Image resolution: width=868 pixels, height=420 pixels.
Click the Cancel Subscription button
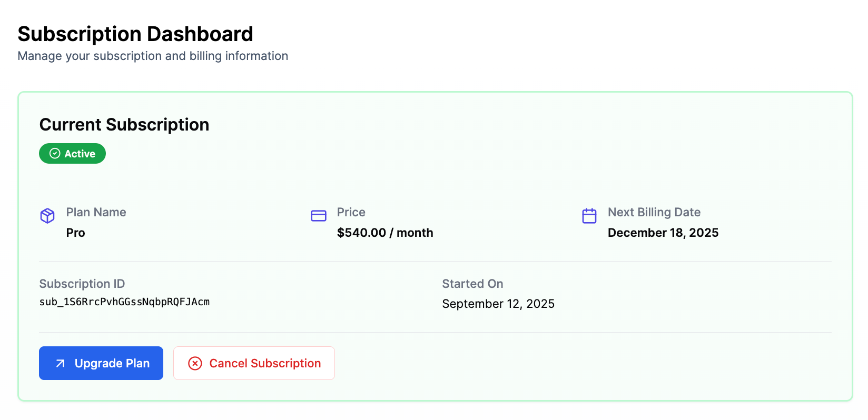[254, 363]
